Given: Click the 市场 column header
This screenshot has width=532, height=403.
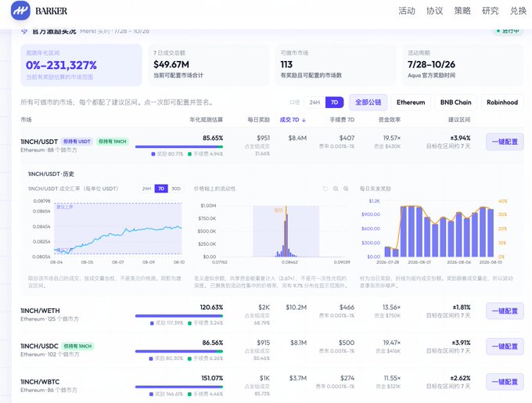Looking at the screenshot, I should point(26,120).
